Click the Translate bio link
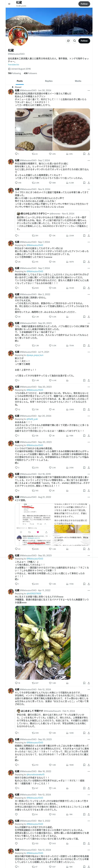 tap(14, 64)
